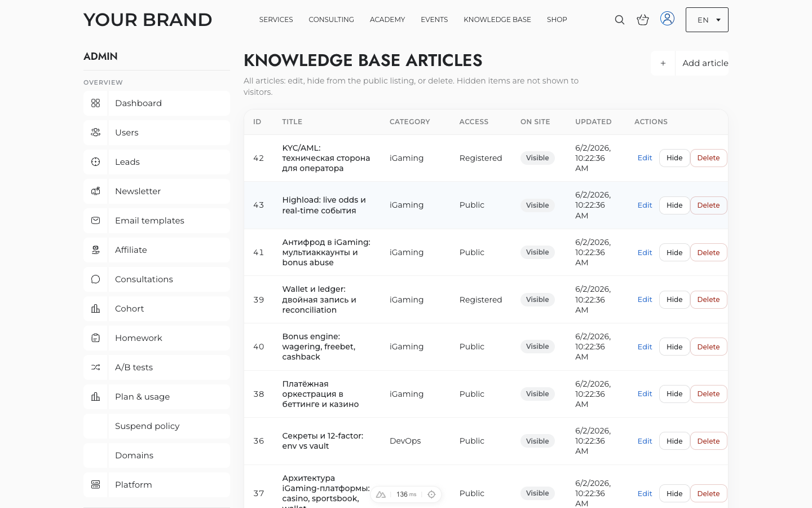
Task: Hide article 40 Bonus engine
Action: point(674,347)
